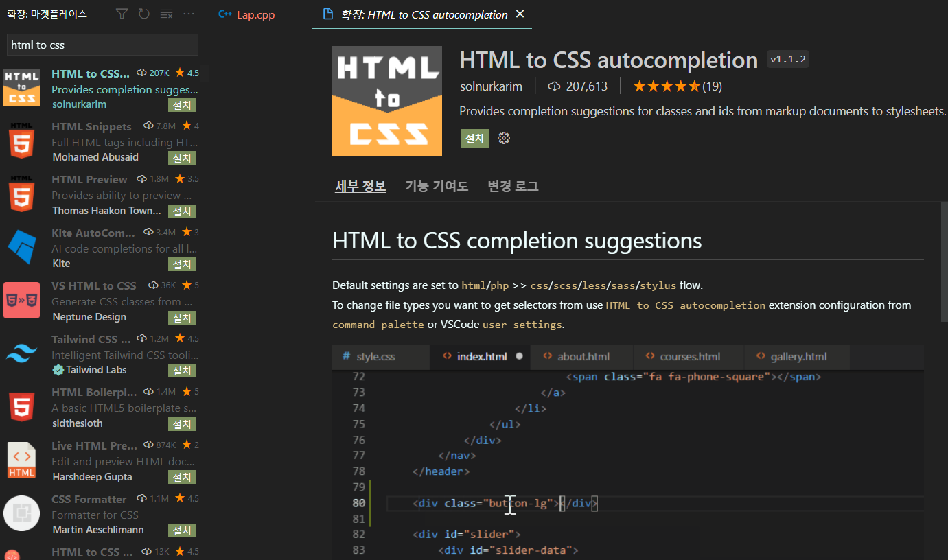The width and height of the screenshot is (948, 560).
Task: Switch to the 변경 로그 tab
Action: tap(513, 186)
